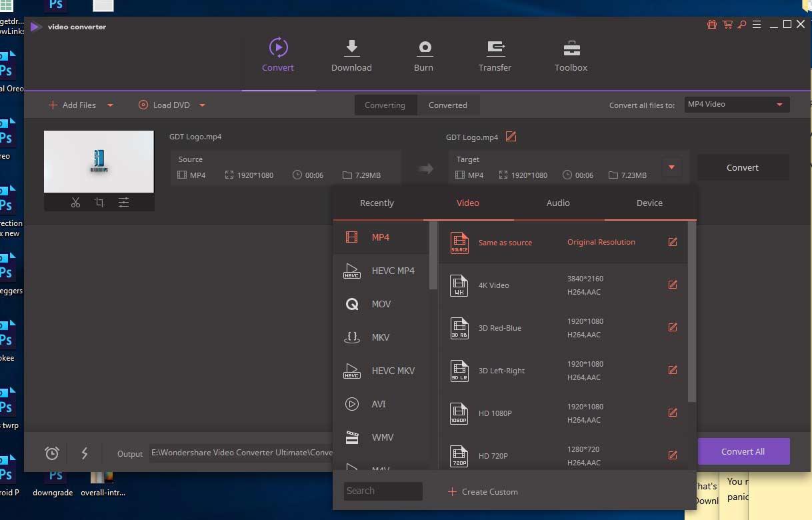Edit the 3D Left-Right preset
This screenshot has width=812, height=520.
point(673,370)
